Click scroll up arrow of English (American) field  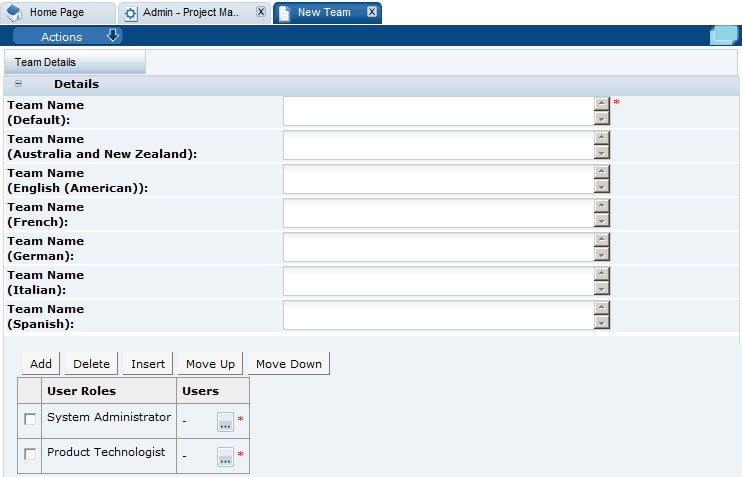point(601,172)
